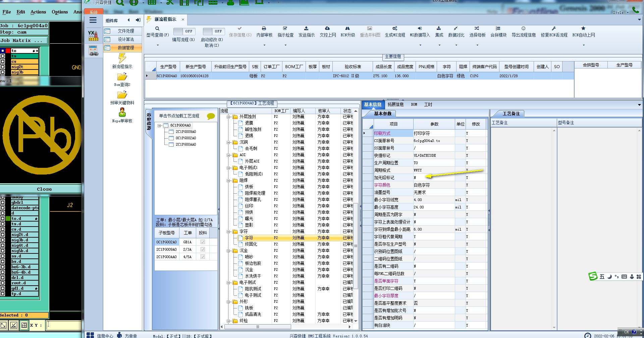This screenshot has height=338, width=644.
Task: Open the 指示检查 dropdown arrow
Action: 285,45
